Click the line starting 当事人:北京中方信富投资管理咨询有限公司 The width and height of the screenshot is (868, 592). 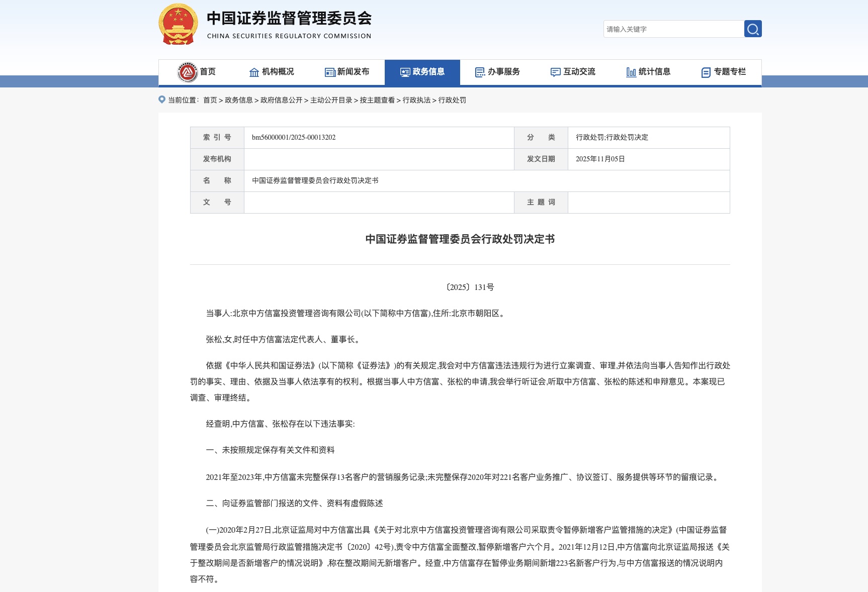coord(357,313)
